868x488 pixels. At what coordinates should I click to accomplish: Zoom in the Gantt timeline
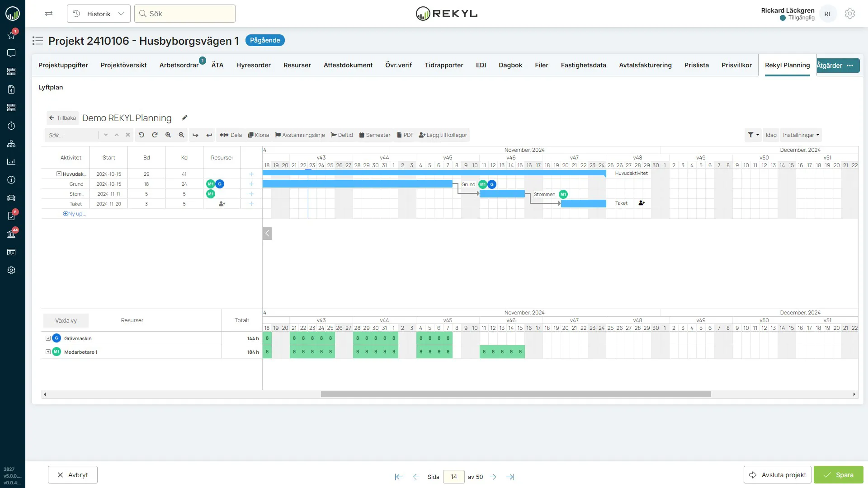(x=168, y=135)
